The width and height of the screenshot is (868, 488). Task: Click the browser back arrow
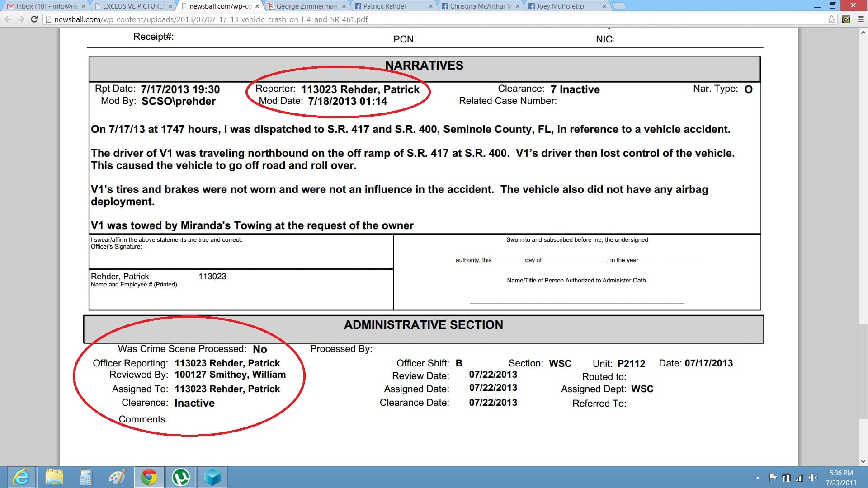pyautogui.click(x=8, y=19)
